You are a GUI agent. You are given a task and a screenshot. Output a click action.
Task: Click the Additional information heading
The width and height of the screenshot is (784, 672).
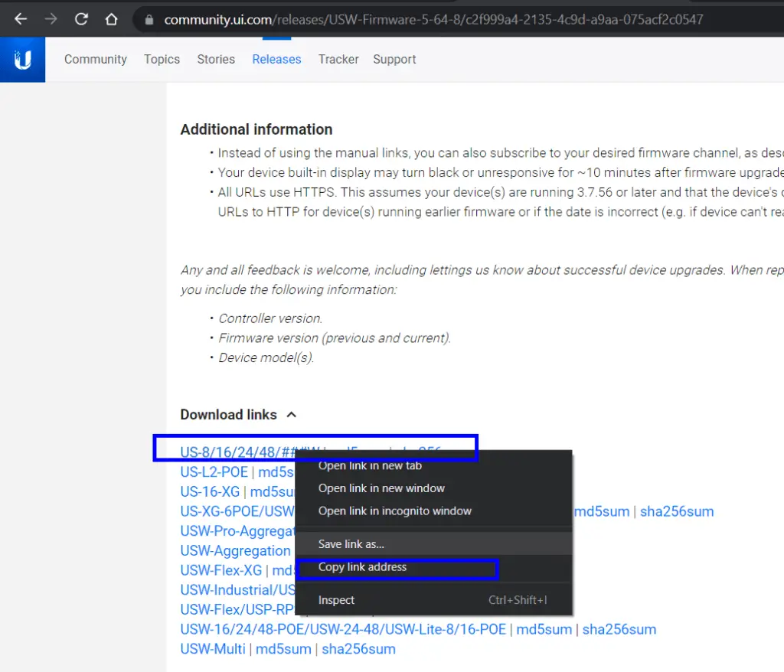(256, 129)
